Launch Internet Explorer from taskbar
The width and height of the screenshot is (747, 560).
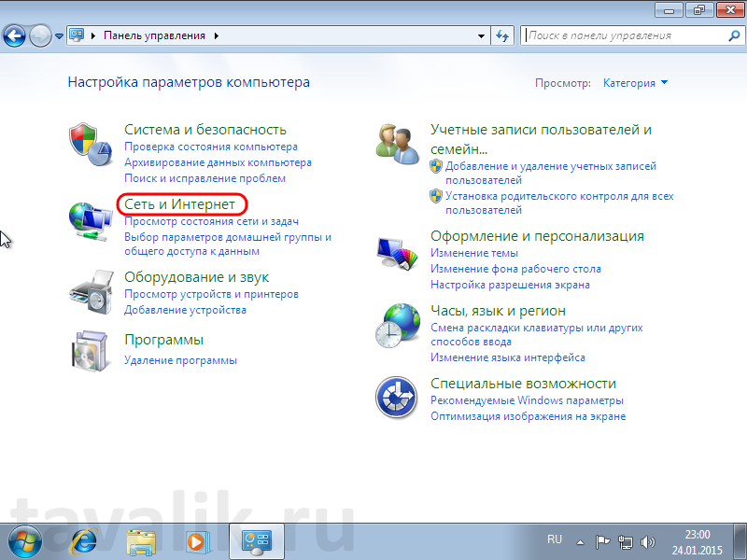point(84,541)
